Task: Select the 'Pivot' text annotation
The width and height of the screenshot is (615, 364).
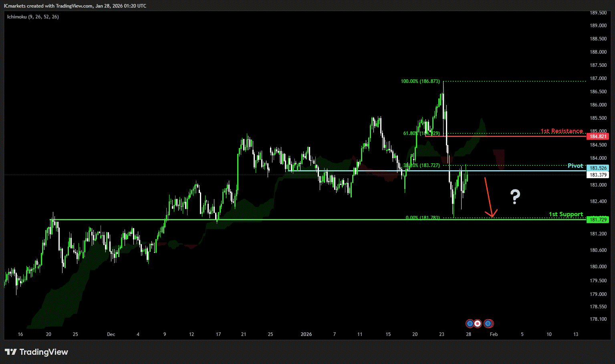Action: (x=575, y=166)
